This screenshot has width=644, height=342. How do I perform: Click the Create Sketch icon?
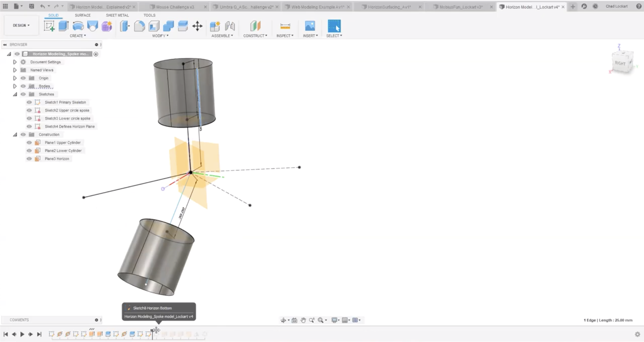(x=49, y=26)
